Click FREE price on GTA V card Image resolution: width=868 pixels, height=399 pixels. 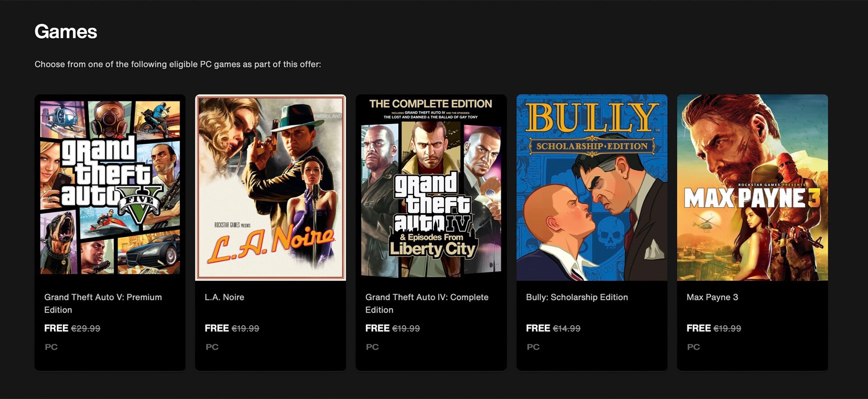point(56,329)
